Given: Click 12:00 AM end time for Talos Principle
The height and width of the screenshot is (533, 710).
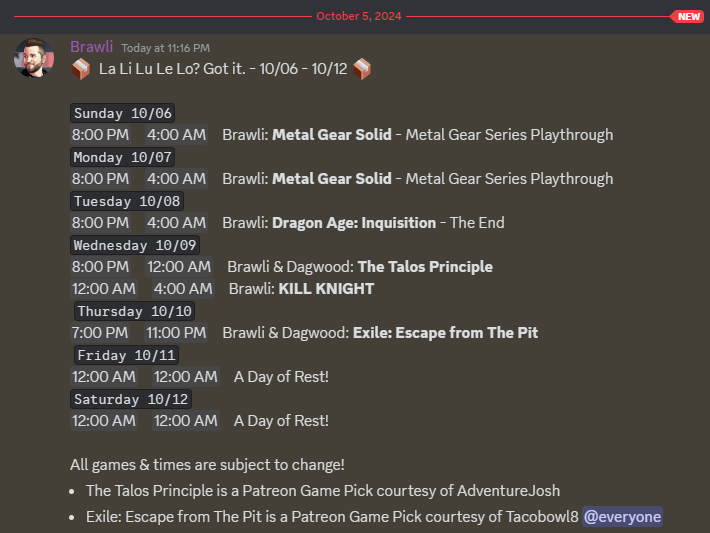Looking at the screenshot, I should click(x=179, y=267).
